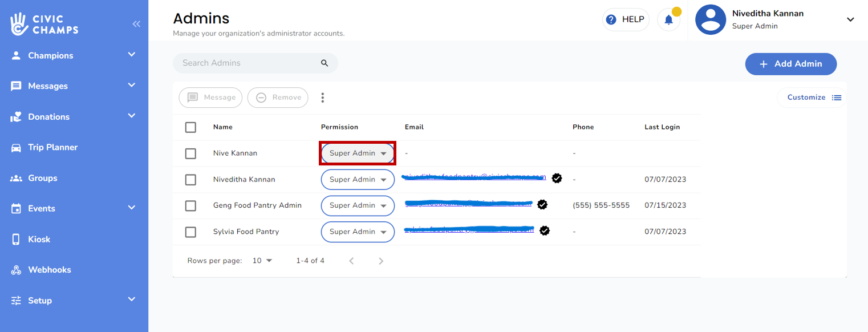Focus the Search Admins input field
Screen dimensions: 868x332
(248, 63)
